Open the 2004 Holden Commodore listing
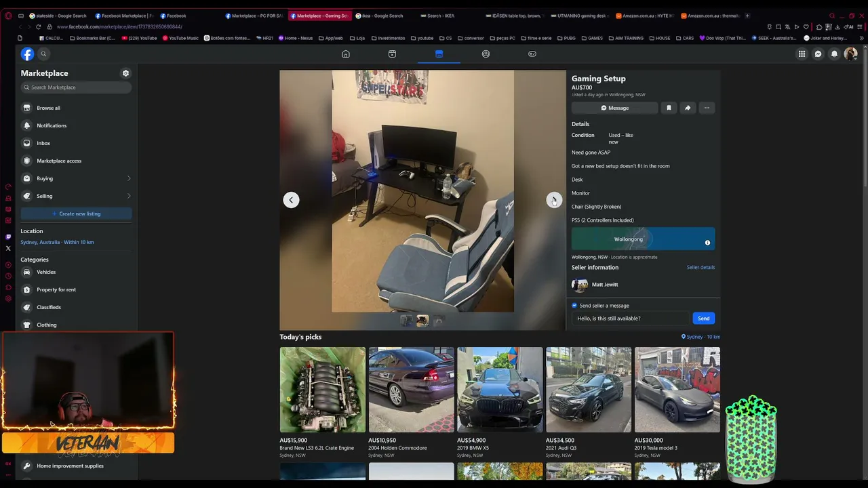 tap(411, 403)
